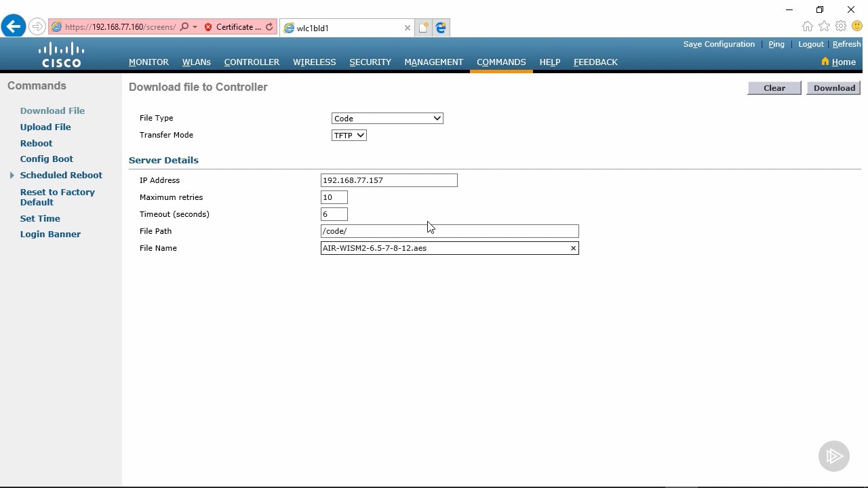Open the MANAGEMENT menu
The width and height of the screenshot is (868, 488).
coord(434,62)
